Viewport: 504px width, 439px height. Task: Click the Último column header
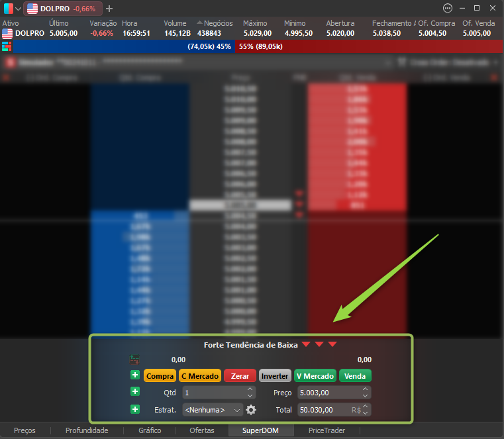[58, 23]
